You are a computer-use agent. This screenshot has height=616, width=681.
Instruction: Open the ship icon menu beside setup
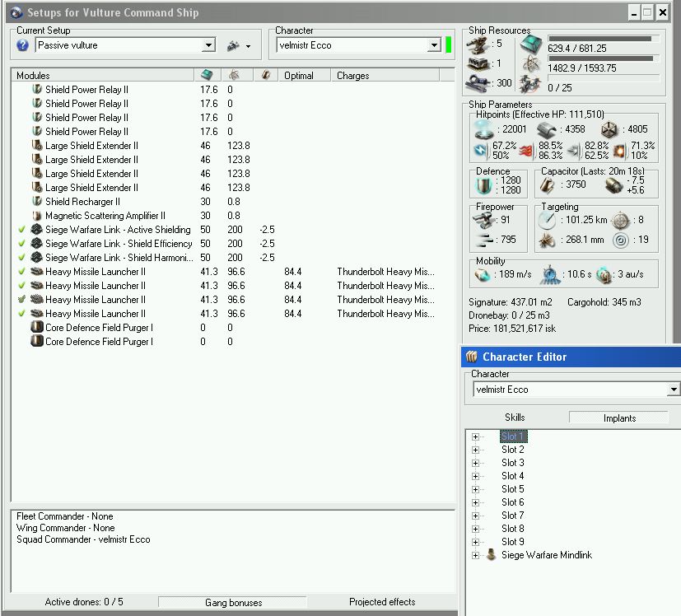pyautogui.click(x=239, y=45)
